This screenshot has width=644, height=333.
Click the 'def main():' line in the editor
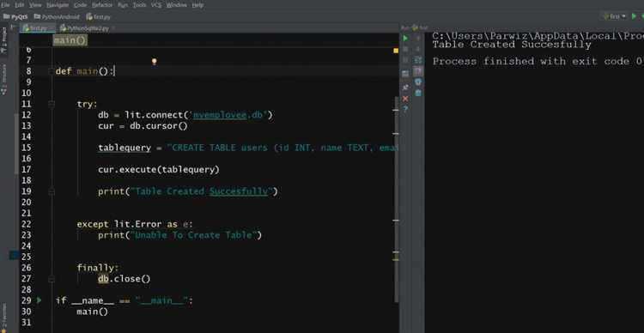(85, 71)
